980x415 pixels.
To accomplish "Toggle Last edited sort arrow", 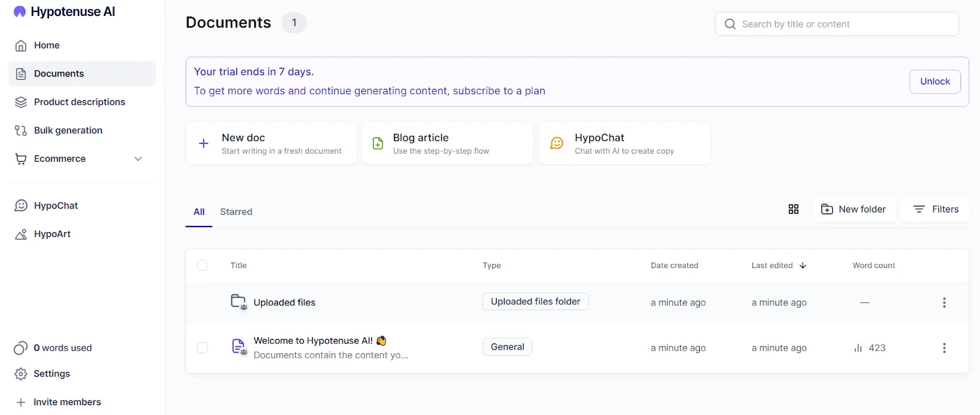I will tap(803, 266).
